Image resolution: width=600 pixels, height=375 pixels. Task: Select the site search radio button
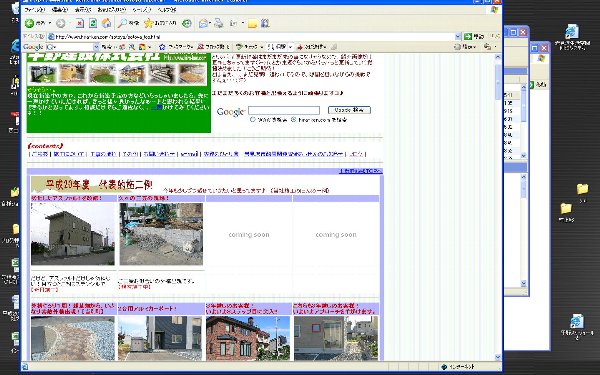point(293,119)
